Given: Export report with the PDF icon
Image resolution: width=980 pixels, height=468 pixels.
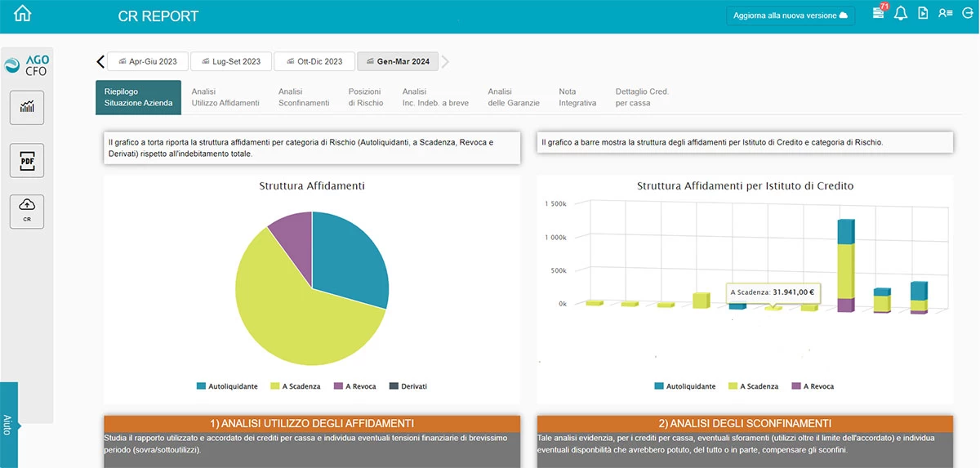Looking at the screenshot, I should tap(27, 161).
